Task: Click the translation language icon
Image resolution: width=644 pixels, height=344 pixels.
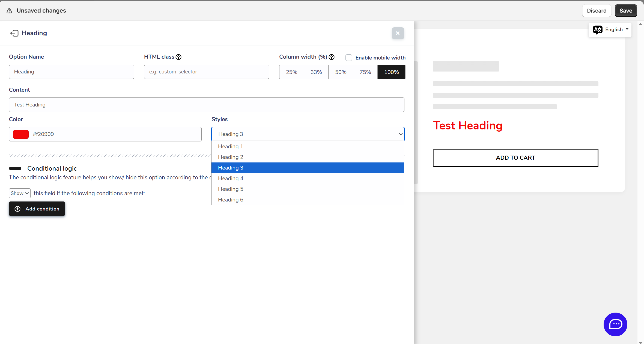Action: click(598, 29)
